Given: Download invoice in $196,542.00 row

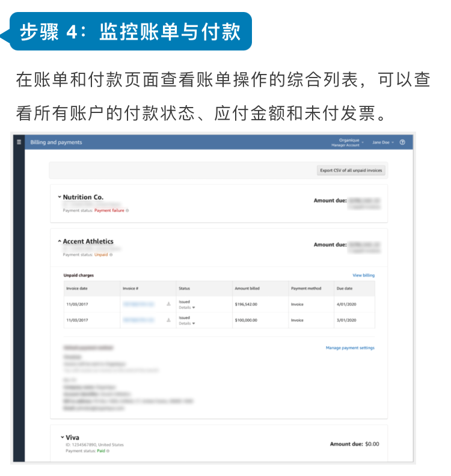Looking at the screenshot, I should pyautogui.click(x=168, y=304).
